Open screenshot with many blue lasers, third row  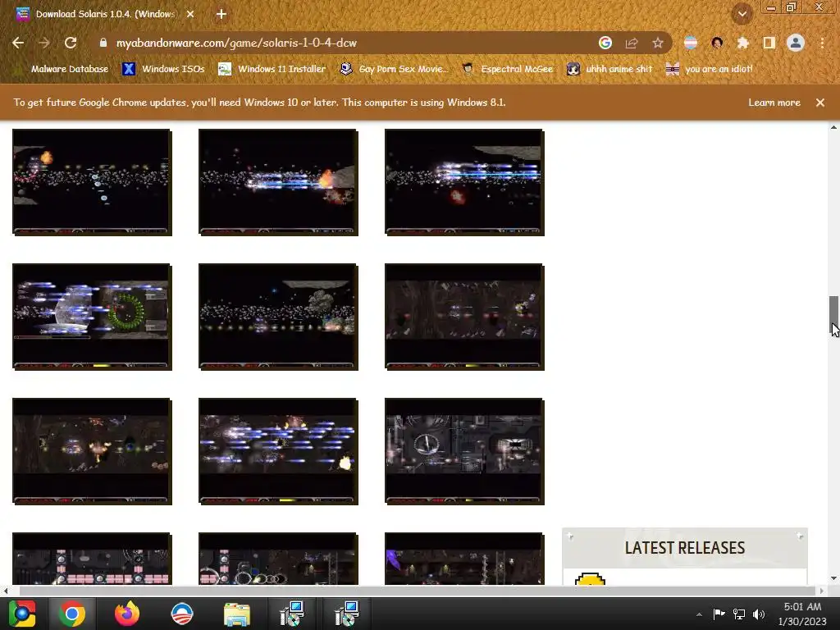(278, 451)
